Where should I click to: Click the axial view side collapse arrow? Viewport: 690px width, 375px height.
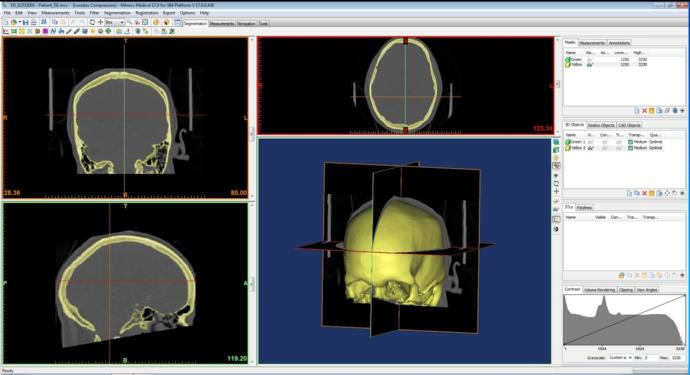pyautogui.click(x=558, y=84)
